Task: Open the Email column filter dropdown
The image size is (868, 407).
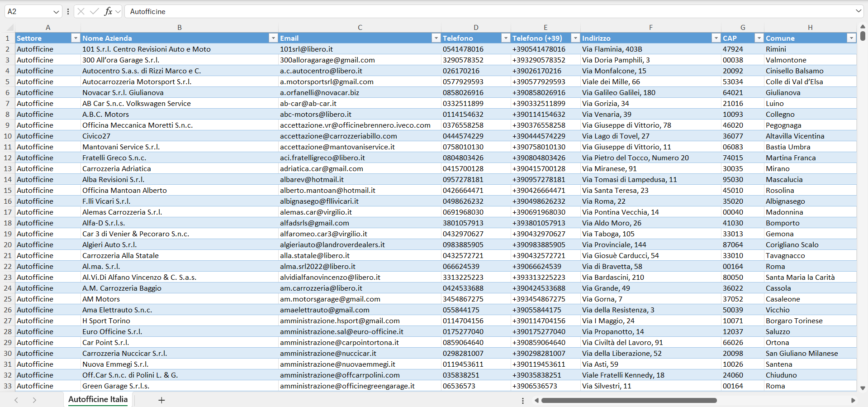Action: click(x=436, y=38)
